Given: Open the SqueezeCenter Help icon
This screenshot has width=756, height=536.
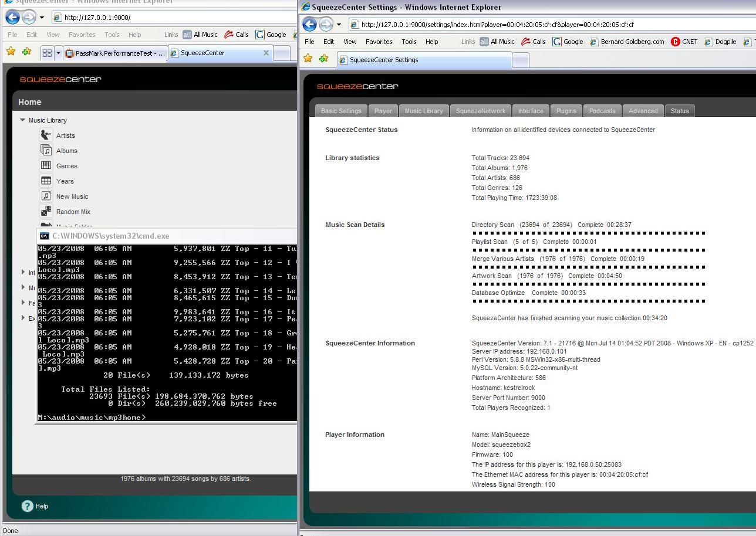Looking at the screenshot, I should pyautogui.click(x=27, y=506).
